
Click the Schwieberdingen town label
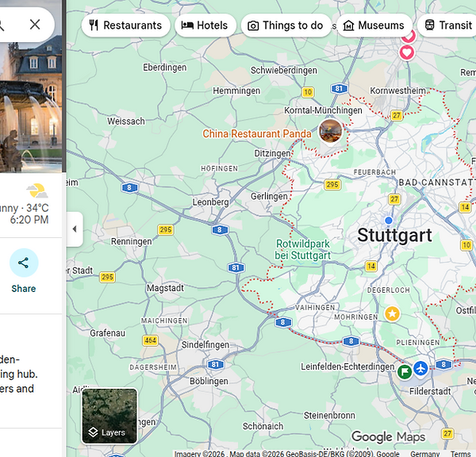point(283,71)
